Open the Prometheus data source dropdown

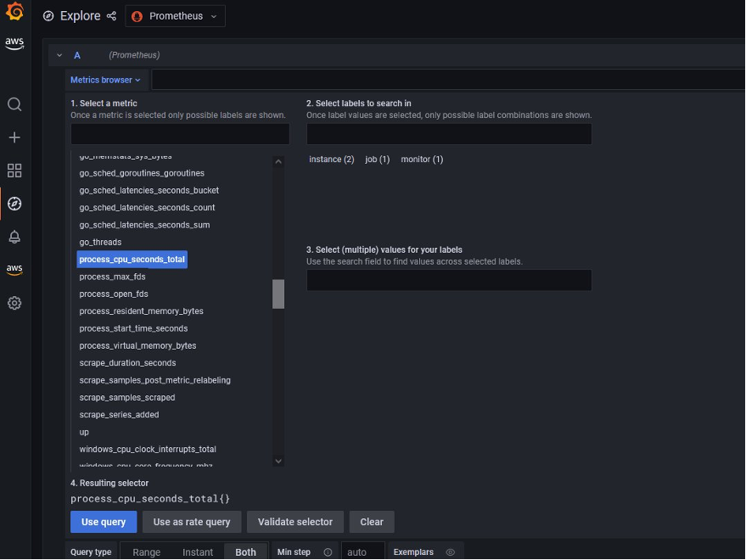175,15
